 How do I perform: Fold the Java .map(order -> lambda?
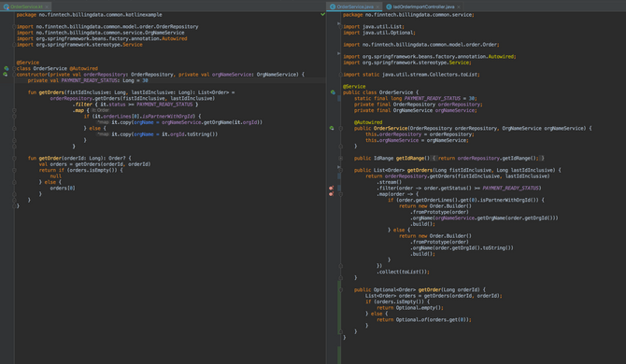(340, 194)
